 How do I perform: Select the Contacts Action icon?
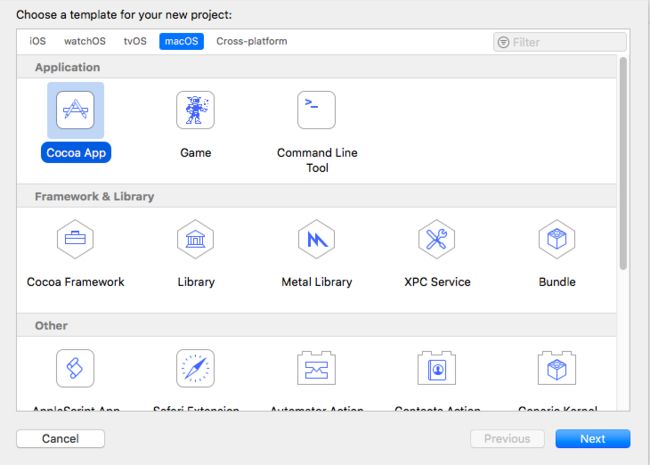pos(437,368)
